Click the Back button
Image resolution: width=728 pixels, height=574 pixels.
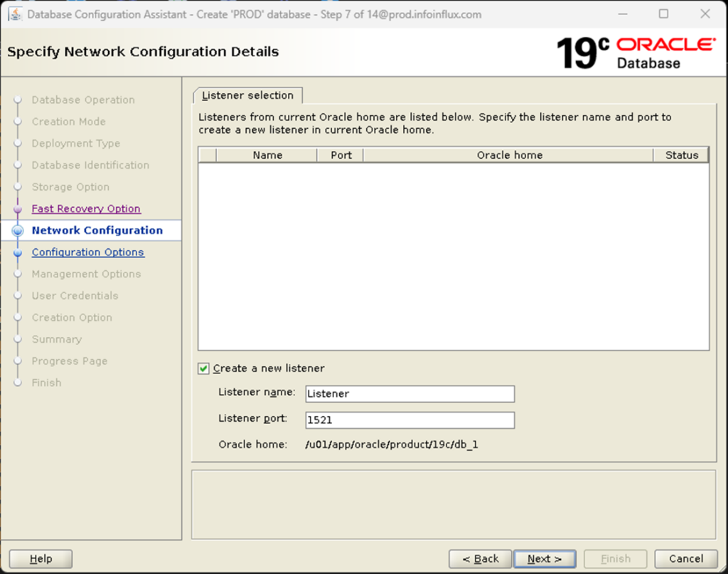pos(480,558)
